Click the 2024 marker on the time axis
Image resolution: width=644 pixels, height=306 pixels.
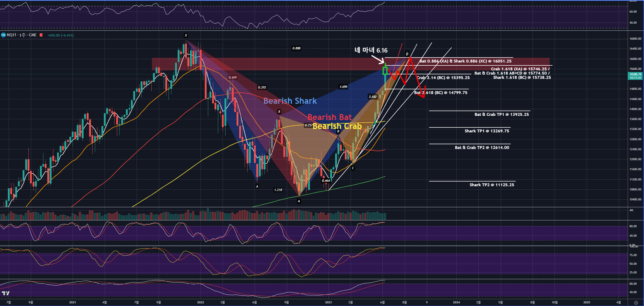pos(456,302)
